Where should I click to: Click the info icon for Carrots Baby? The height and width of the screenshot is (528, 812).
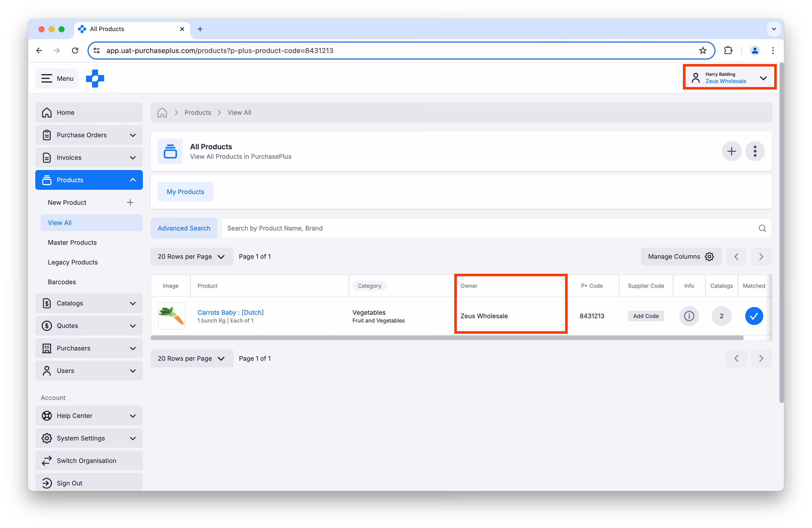pos(689,316)
